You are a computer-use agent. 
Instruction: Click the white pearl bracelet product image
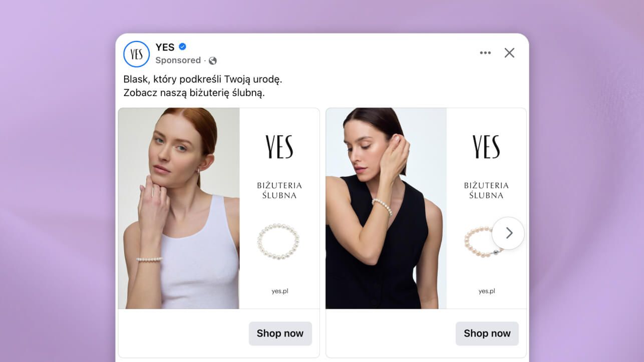tap(278, 241)
